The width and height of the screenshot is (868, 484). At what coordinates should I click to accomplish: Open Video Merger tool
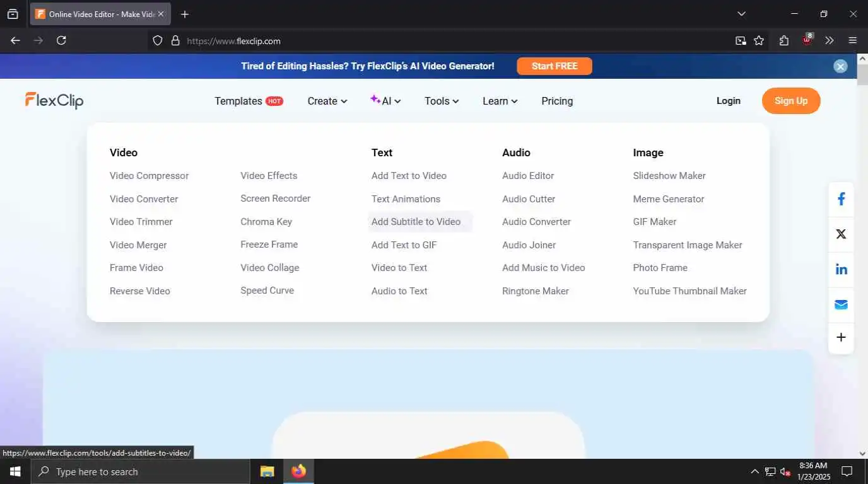point(138,245)
